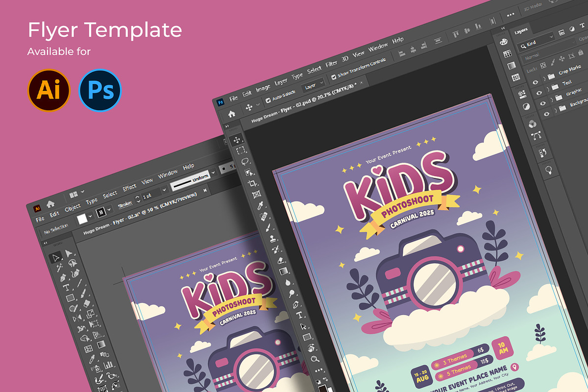Select the Rectangle tool in Illustrator toolbar
This screenshot has width=588, height=392.
point(70,298)
